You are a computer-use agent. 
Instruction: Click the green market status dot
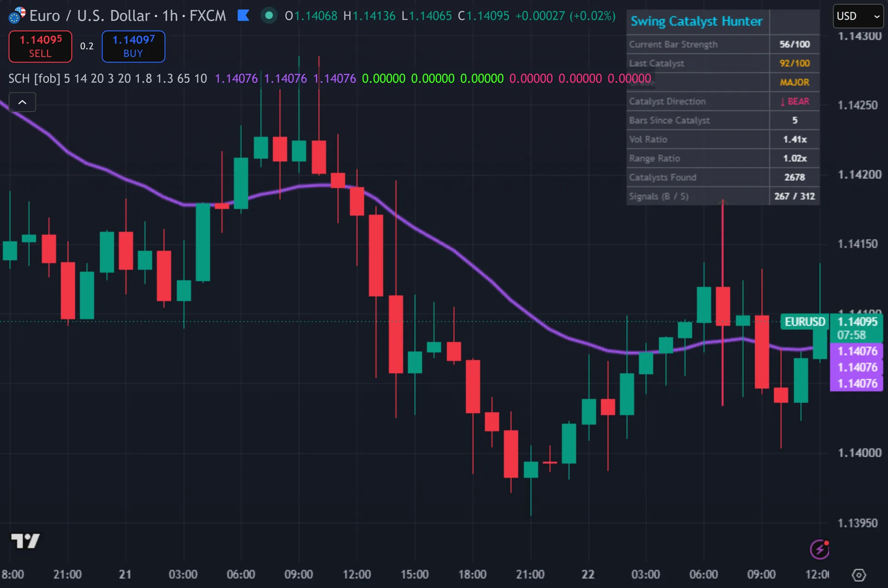coord(269,16)
